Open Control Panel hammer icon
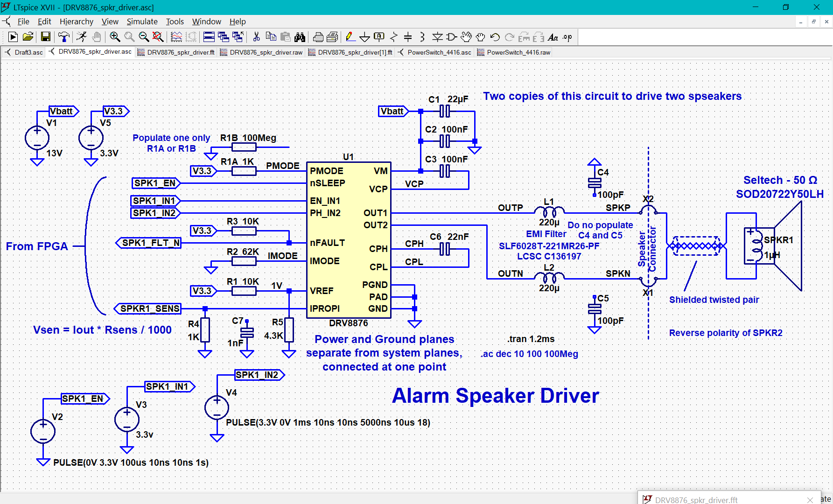This screenshot has height=504, width=833. tap(64, 37)
